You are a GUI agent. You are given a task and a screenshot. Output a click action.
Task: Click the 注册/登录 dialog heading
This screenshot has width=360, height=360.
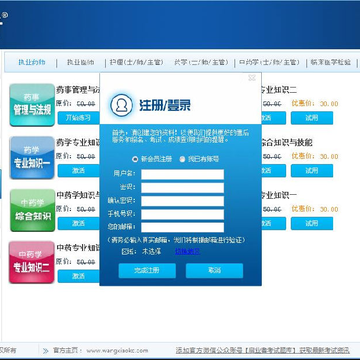coord(165,106)
